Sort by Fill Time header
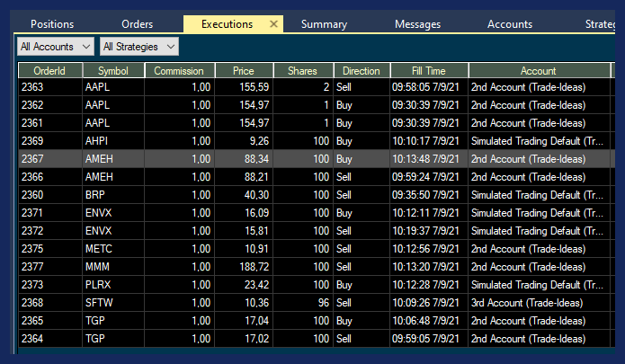 428,71
